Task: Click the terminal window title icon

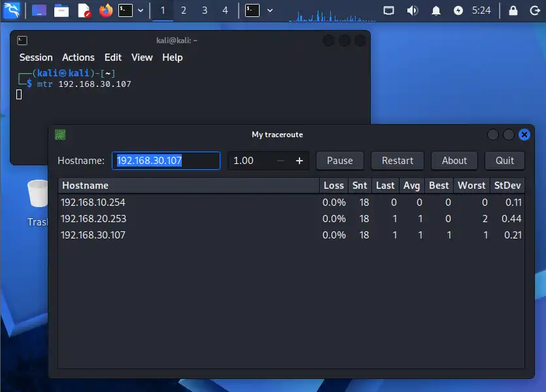Action: pos(22,41)
